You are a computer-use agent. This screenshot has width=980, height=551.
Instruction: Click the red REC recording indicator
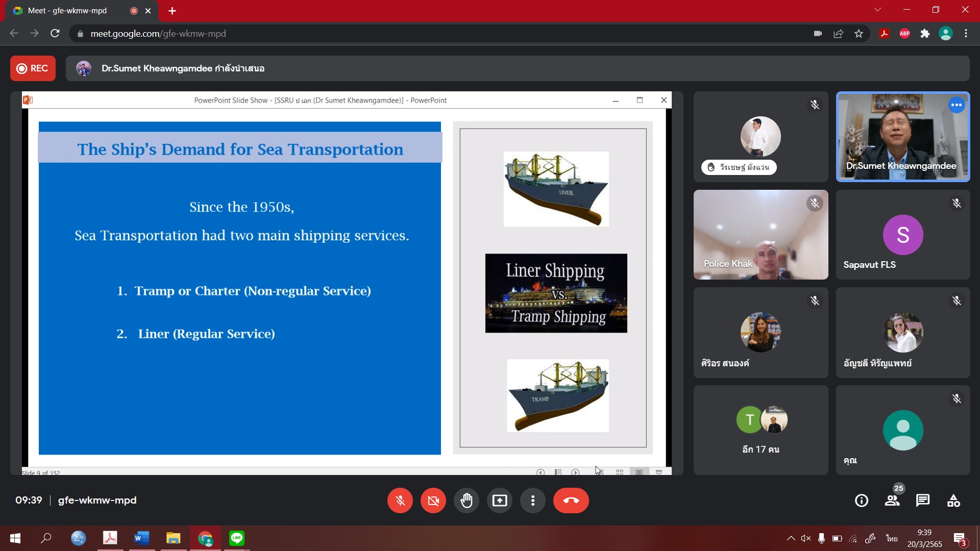(33, 68)
